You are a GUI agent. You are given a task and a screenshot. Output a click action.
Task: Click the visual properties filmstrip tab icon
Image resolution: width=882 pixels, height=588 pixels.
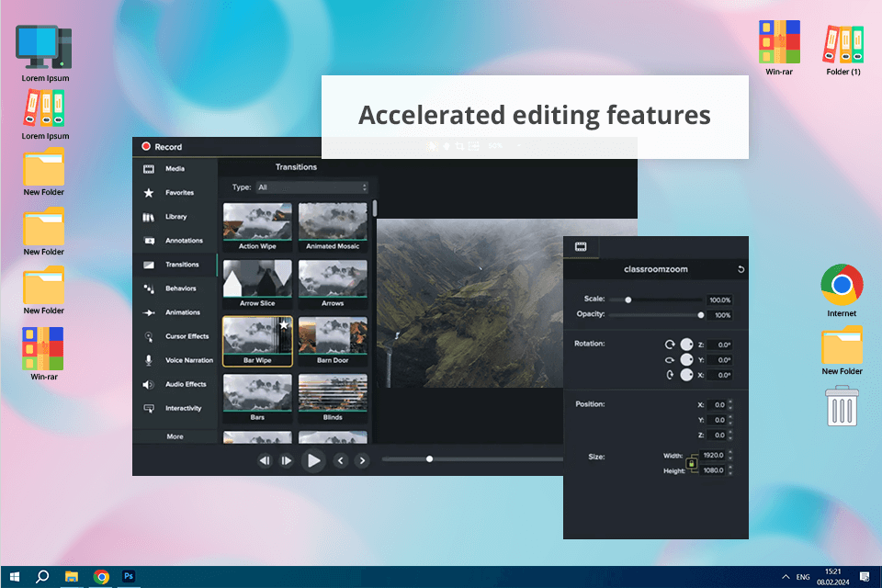tap(581, 246)
